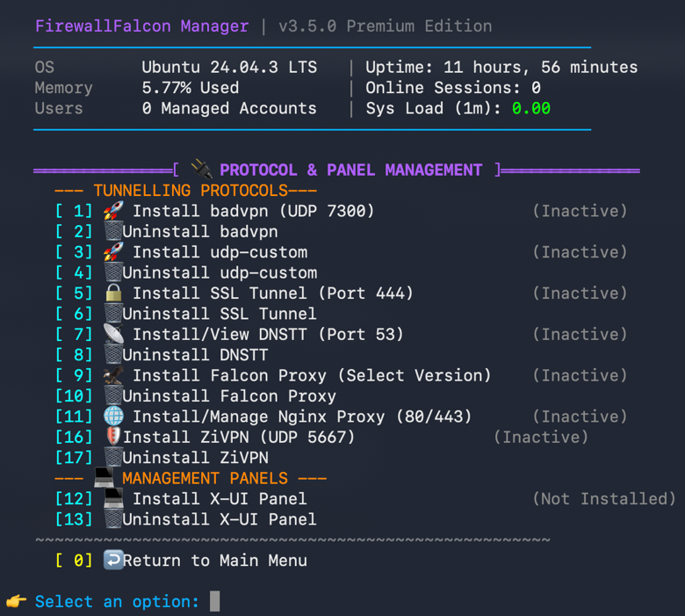Click the green Sys Load value 0.00

[530, 108]
